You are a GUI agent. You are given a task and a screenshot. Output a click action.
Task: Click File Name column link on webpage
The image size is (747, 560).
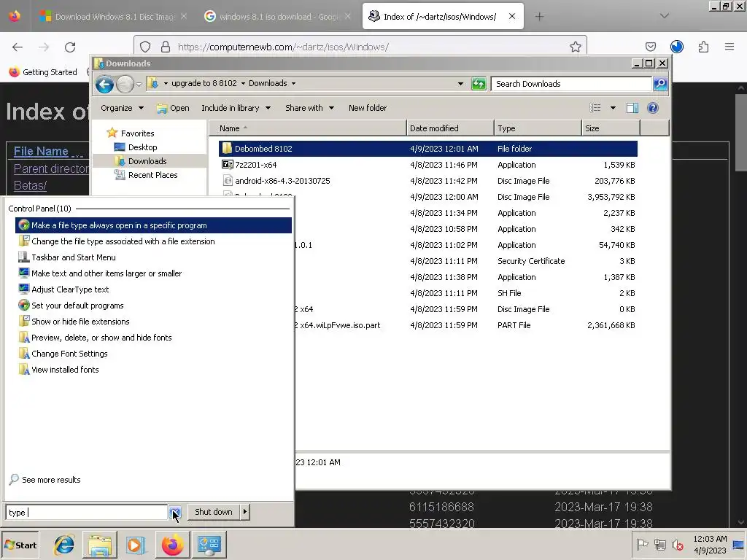[41, 152]
